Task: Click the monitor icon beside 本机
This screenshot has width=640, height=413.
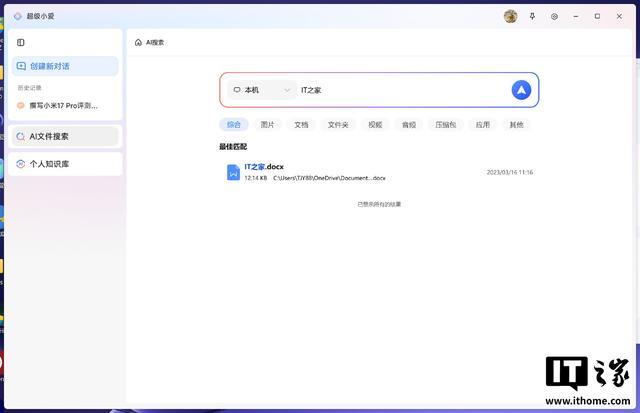Action: [x=237, y=90]
